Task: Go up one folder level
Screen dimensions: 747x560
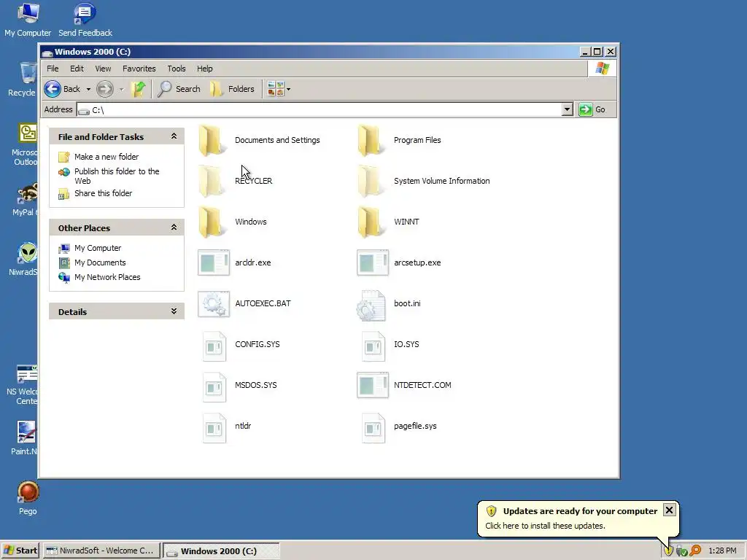Action: point(139,89)
